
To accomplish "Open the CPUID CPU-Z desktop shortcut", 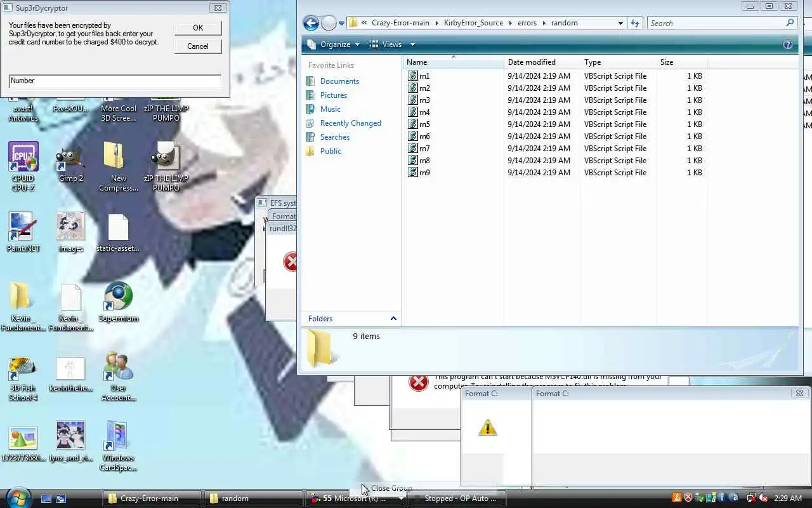I will click(23, 166).
